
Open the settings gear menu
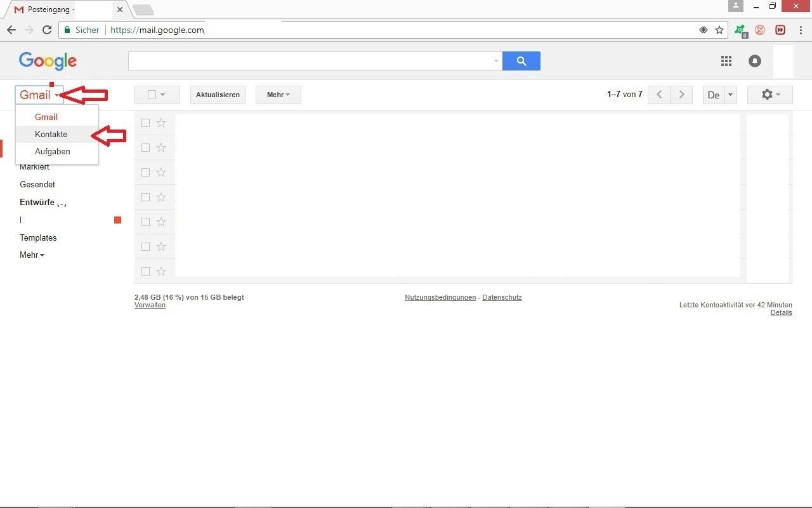(x=770, y=95)
